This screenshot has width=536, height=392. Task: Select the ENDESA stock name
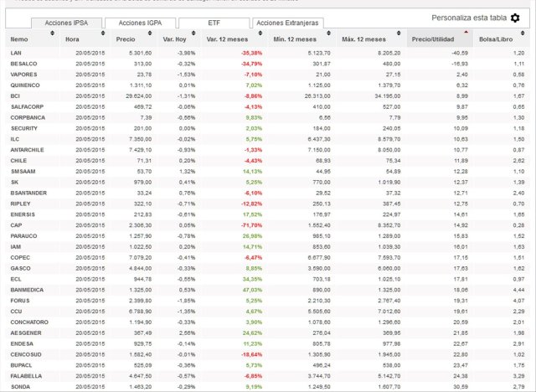(22, 343)
